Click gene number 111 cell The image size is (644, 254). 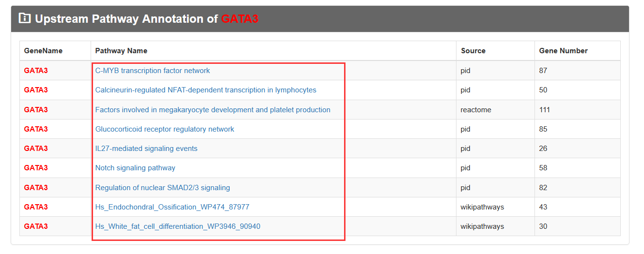545,110
